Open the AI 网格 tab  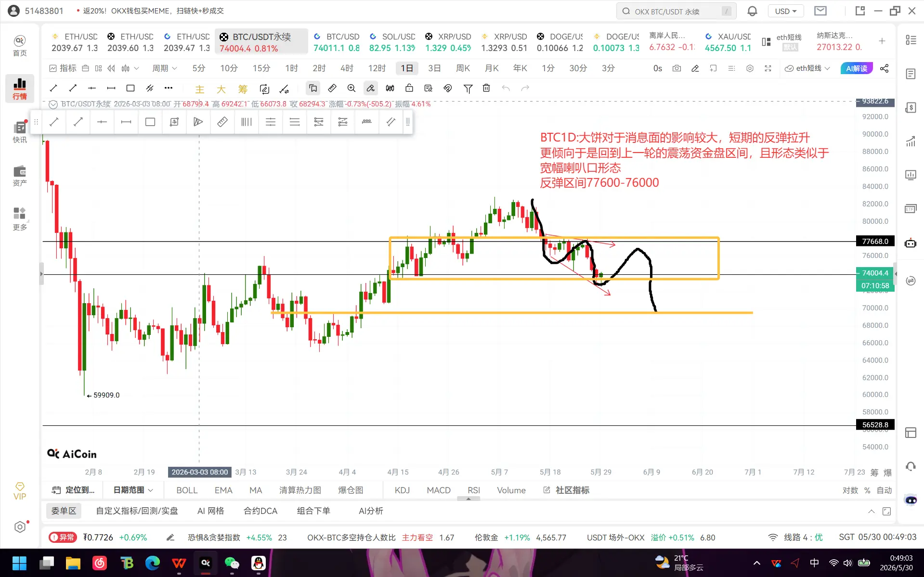(x=210, y=511)
